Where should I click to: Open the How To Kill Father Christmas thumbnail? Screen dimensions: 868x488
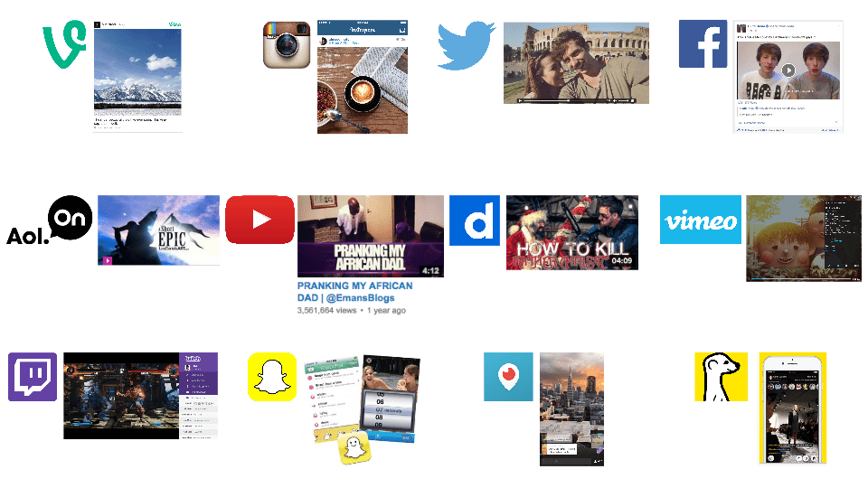572,233
